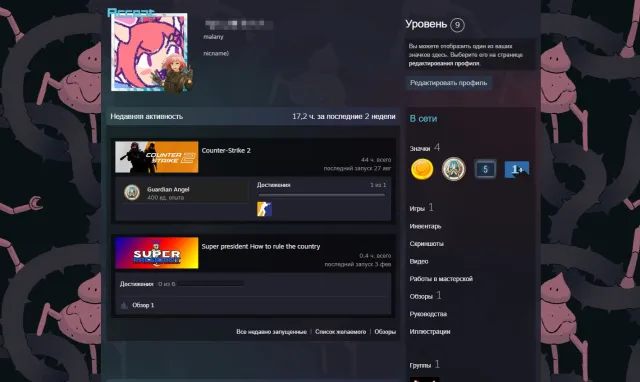This screenshot has width=640, height=382.
Task: Click the В сети status text
Action: coord(423,119)
